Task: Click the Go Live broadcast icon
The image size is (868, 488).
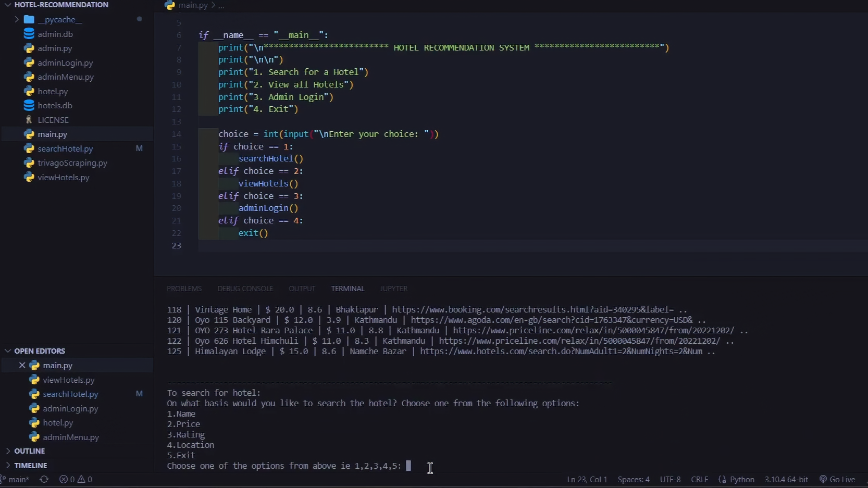Action: point(823,479)
